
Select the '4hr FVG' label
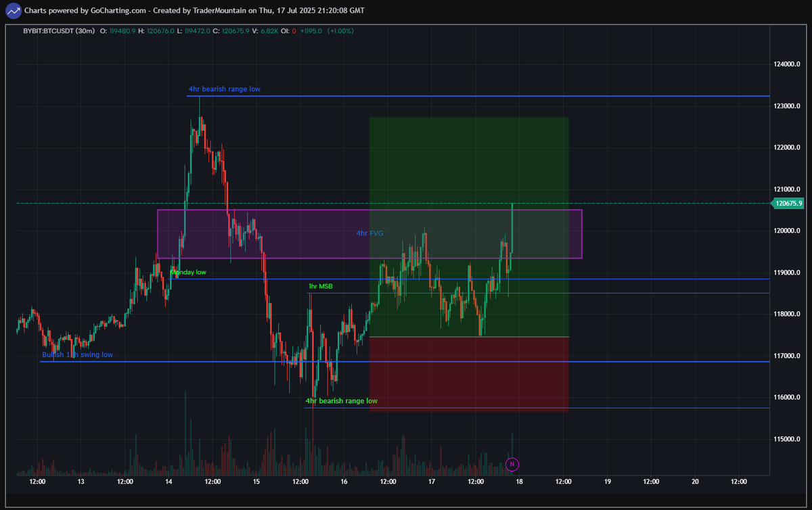pos(370,233)
